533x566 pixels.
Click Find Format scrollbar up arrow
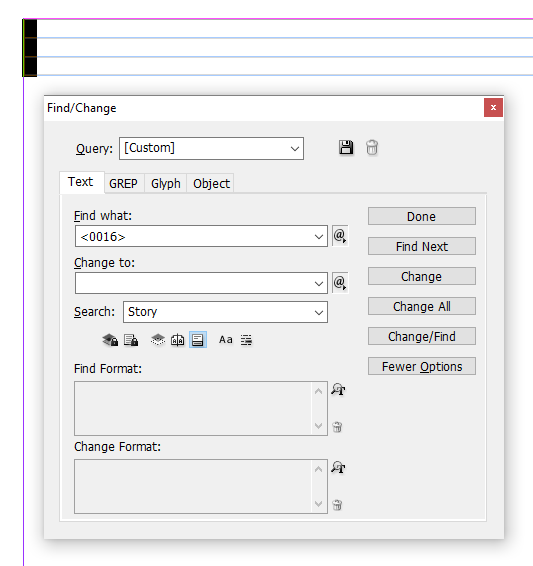(x=319, y=391)
